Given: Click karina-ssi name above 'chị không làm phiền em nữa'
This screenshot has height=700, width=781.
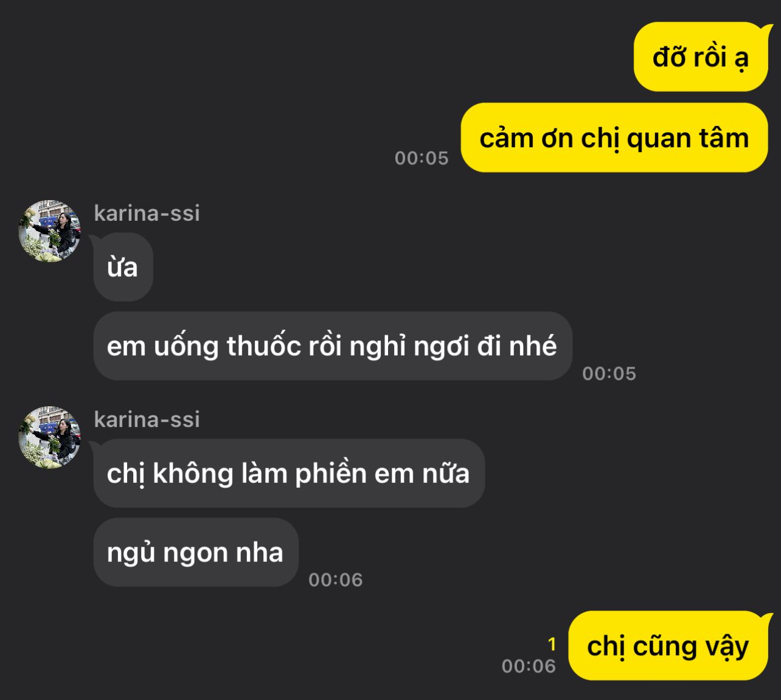Looking at the screenshot, I should pos(147,419).
